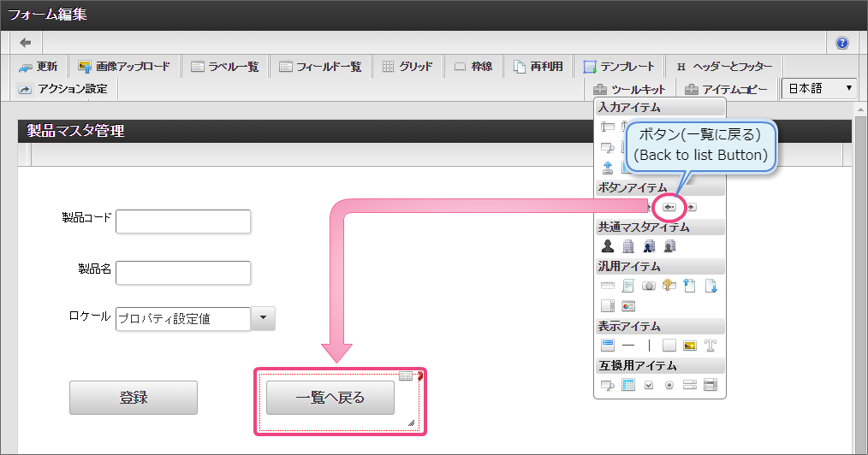Pick the document with down arrow icon
The image size is (868, 455).
tap(710, 286)
